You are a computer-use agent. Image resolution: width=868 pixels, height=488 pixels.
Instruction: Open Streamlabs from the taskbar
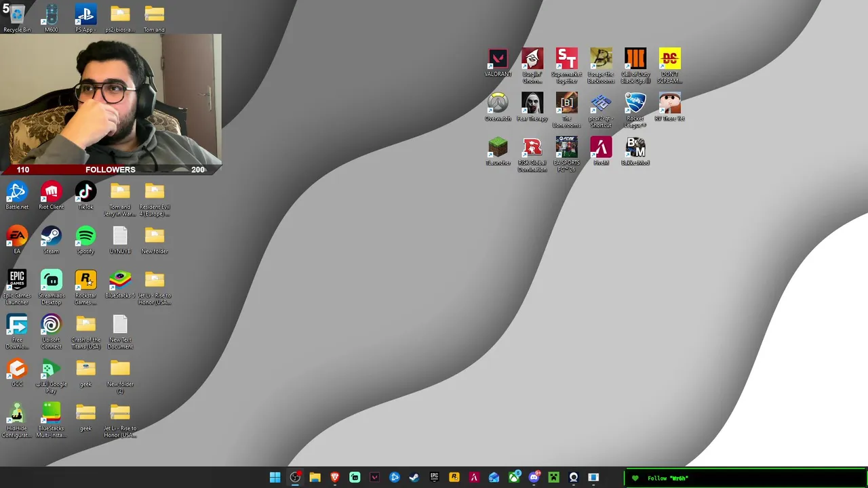[355, 478]
